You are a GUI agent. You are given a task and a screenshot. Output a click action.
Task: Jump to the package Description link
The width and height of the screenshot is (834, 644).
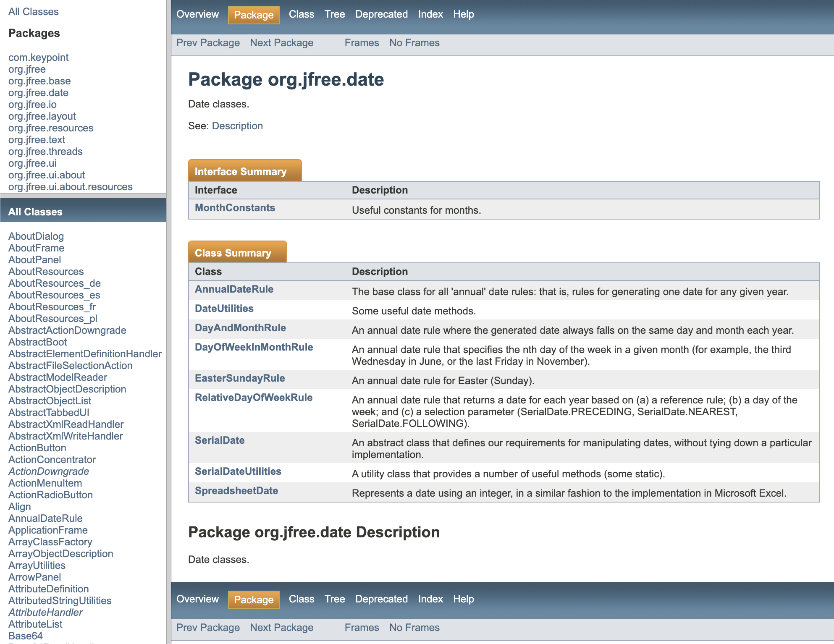[237, 126]
